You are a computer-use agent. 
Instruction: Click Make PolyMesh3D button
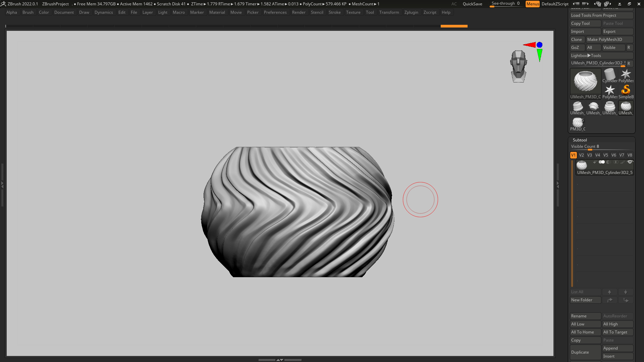point(609,40)
